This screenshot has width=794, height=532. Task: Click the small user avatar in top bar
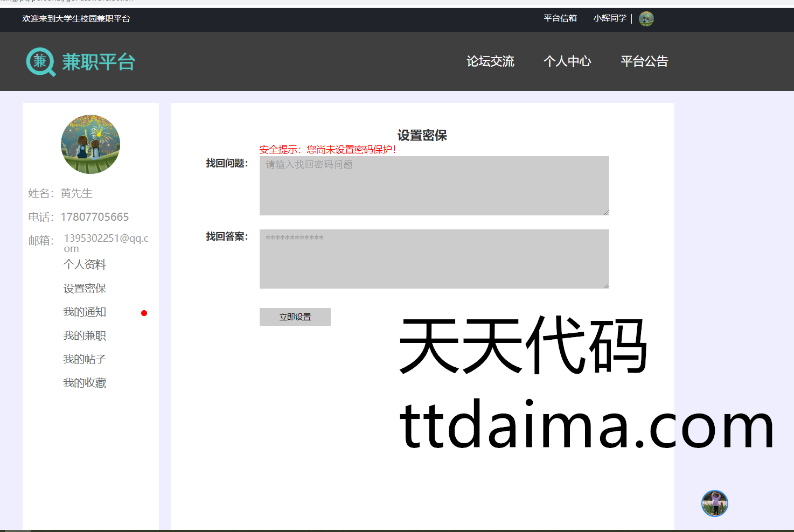click(x=646, y=19)
